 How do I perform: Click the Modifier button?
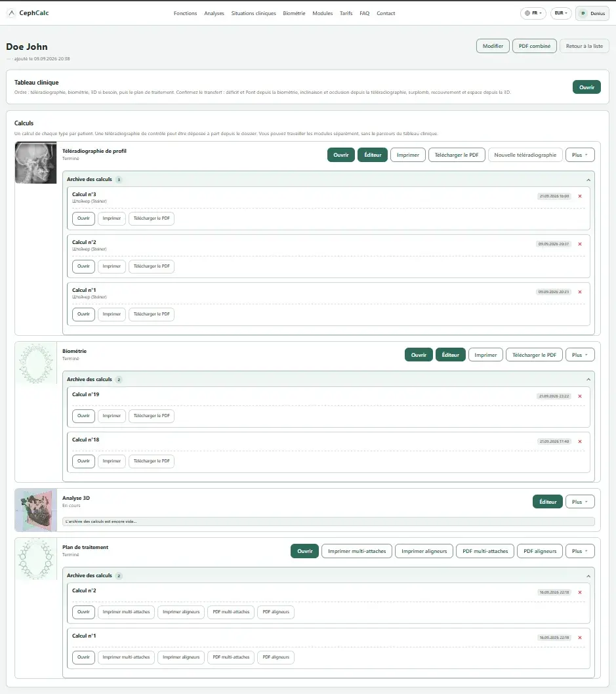pos(493,46)
